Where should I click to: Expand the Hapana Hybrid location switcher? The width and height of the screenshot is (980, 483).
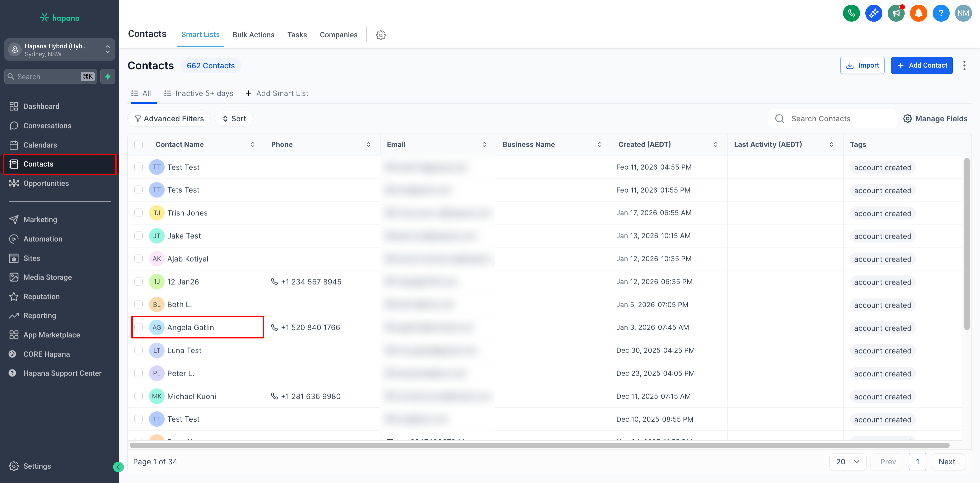(60, 49)
